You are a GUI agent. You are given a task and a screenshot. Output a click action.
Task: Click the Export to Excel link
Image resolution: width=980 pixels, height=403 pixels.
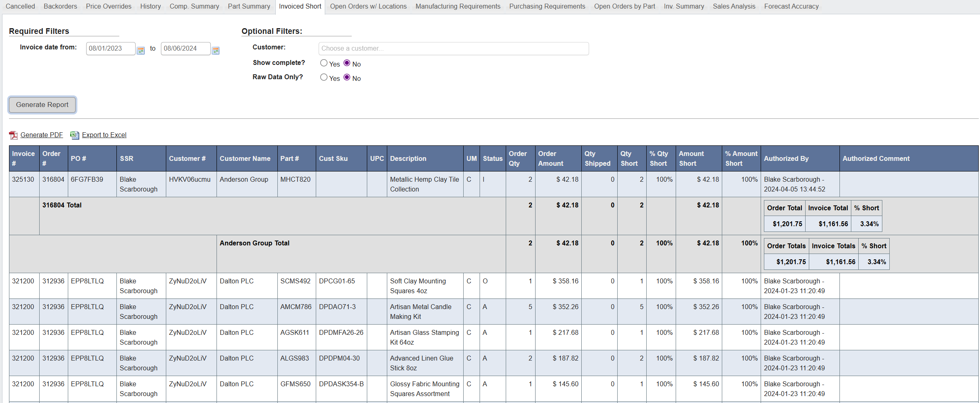pyautogui.click(x=104, y=135)
